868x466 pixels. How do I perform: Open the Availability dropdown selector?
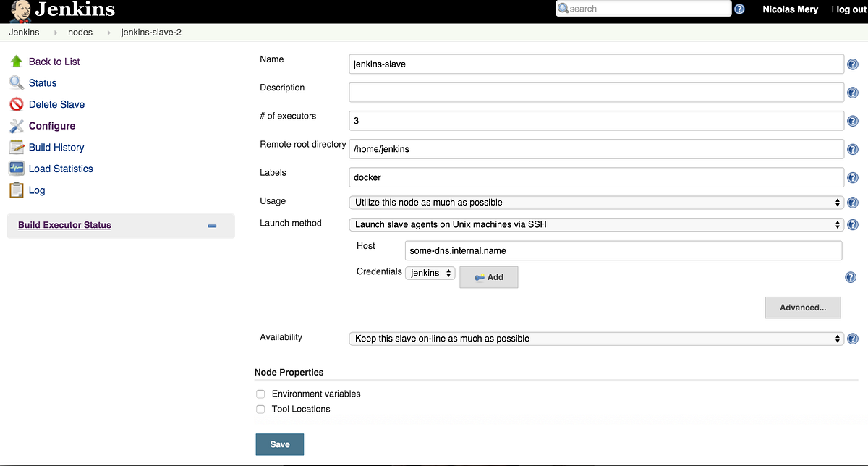click(593, 338)
